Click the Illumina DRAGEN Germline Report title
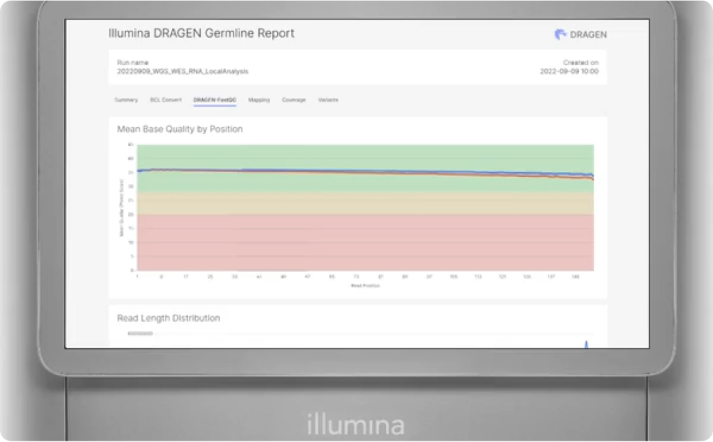This screenshot has height=442, width=713. pyautogui.click(x=201, y=33)
